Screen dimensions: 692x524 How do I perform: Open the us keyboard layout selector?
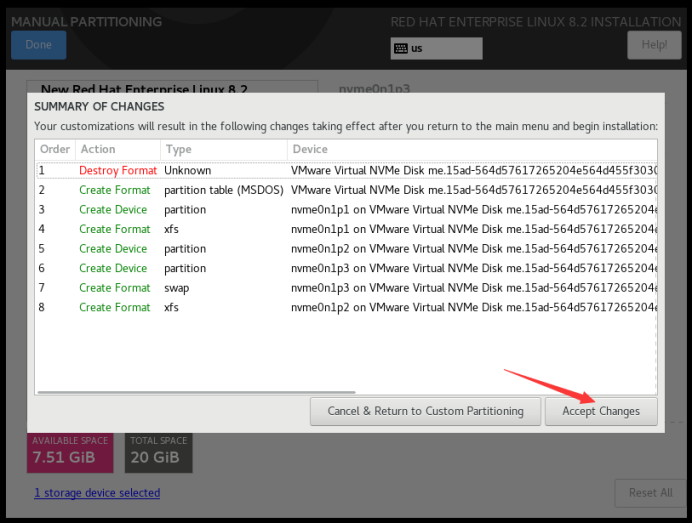436,49
